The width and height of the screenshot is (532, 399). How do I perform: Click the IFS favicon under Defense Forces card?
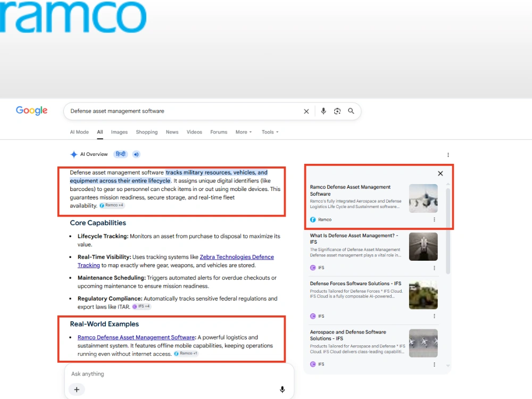pos(313,316)
